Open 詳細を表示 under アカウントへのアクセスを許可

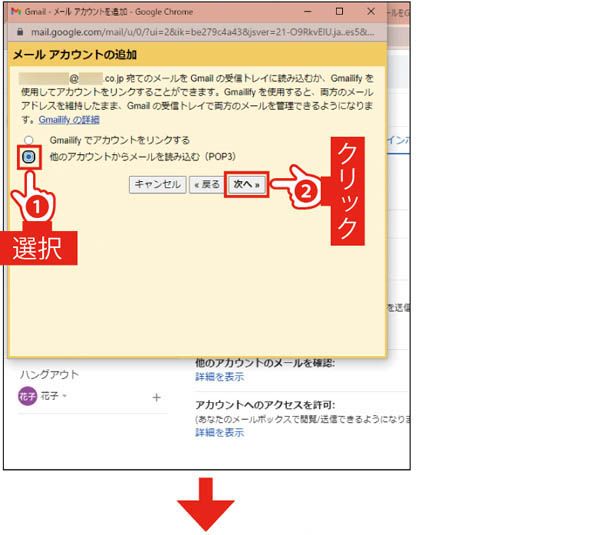click(x=220, y=432)
